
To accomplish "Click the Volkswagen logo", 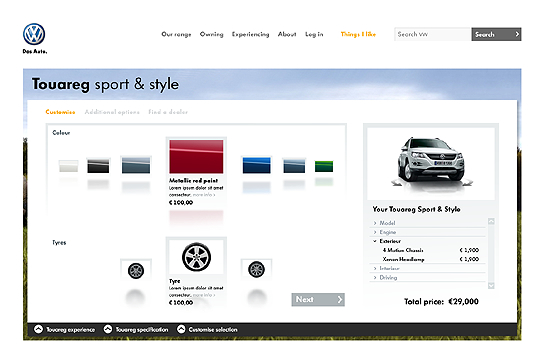I will (x=34, y=34).
